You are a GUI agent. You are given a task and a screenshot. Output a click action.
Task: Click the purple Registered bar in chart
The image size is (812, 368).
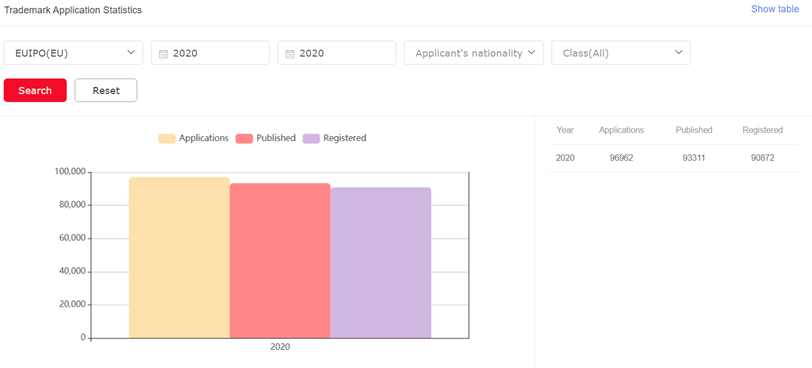pos(381,263)
